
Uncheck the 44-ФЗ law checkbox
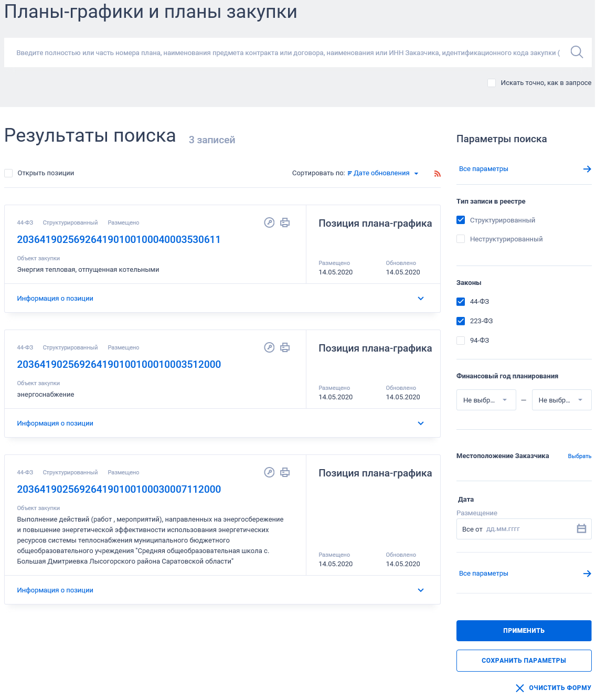click(461, 301)
